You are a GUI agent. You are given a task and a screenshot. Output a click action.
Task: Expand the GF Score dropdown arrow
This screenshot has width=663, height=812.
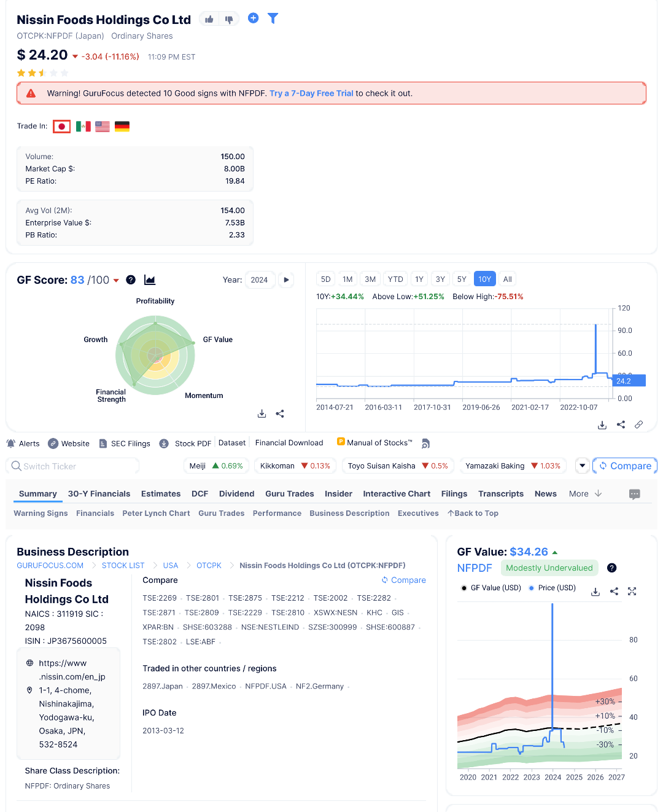(x=116, y=281)
